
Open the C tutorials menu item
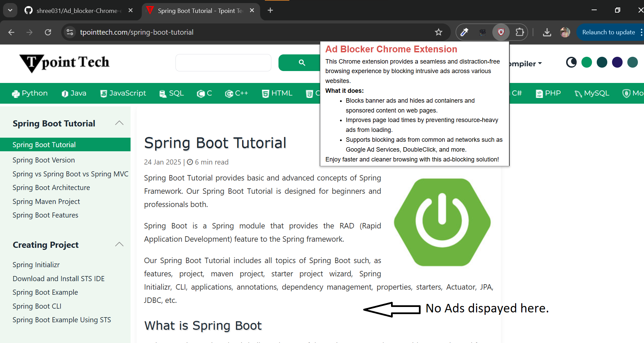pyautogui.click(x=204, y=93)
